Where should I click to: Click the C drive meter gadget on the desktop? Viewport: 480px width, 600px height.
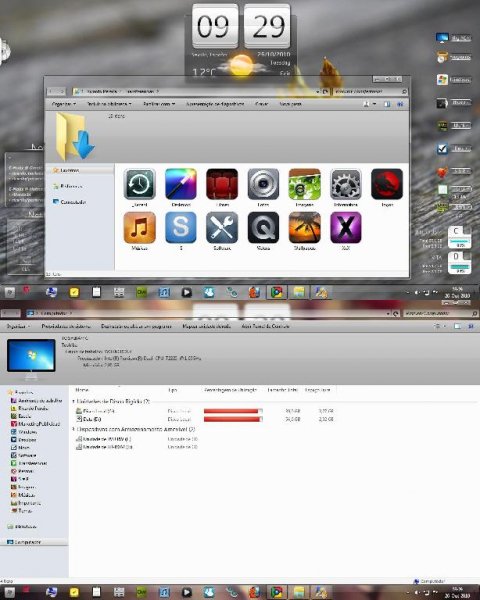click(x=459, y=237)
